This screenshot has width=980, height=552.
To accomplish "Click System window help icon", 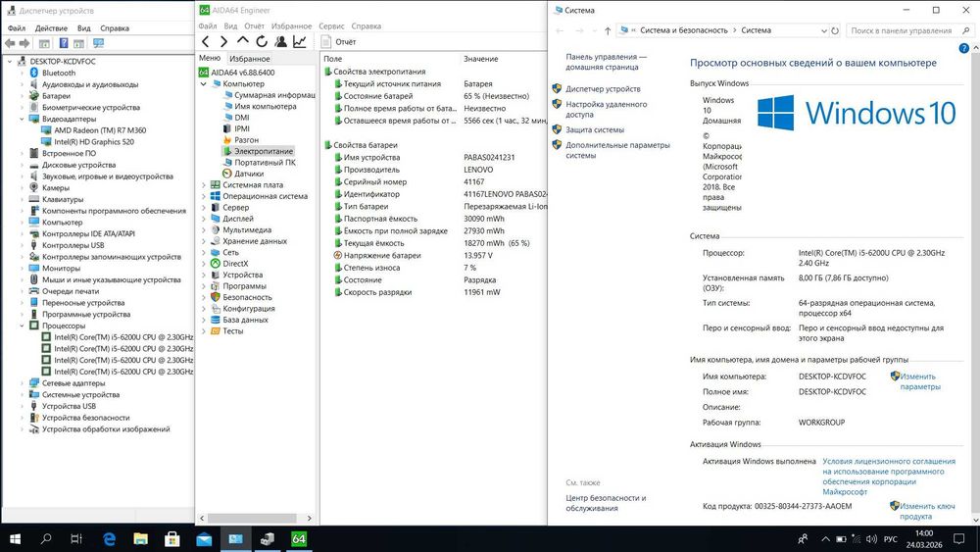I will click(963, 49).
